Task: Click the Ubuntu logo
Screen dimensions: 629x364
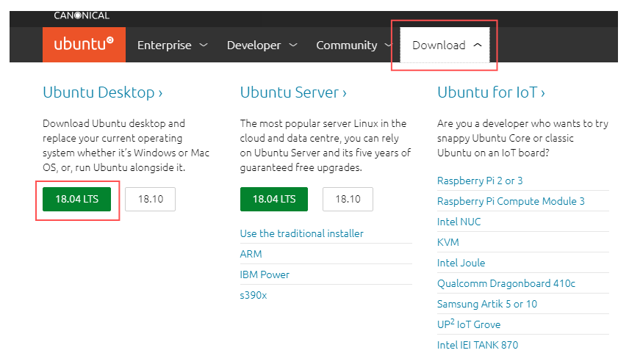Action: tap(84, 45)
